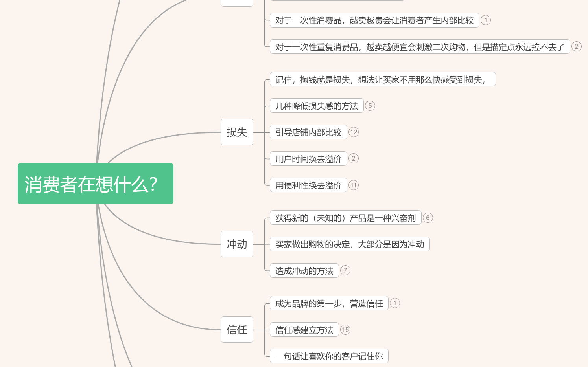Expand 成为品牌的第一步，营造信任 using badge 1
588x367 pixels.
395,303
